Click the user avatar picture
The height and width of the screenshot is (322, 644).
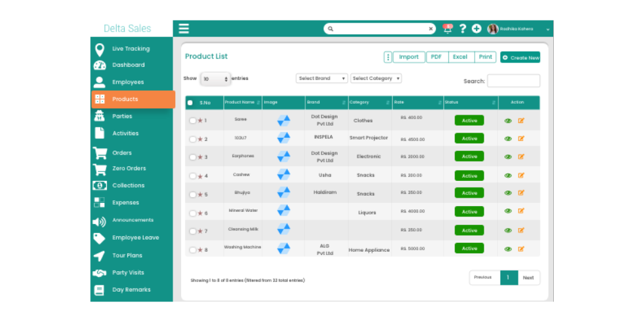pyautogui.click(x=493, y=29)
